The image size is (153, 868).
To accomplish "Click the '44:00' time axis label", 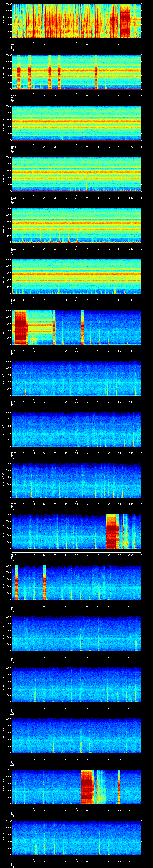I will [x=130, y=147].
